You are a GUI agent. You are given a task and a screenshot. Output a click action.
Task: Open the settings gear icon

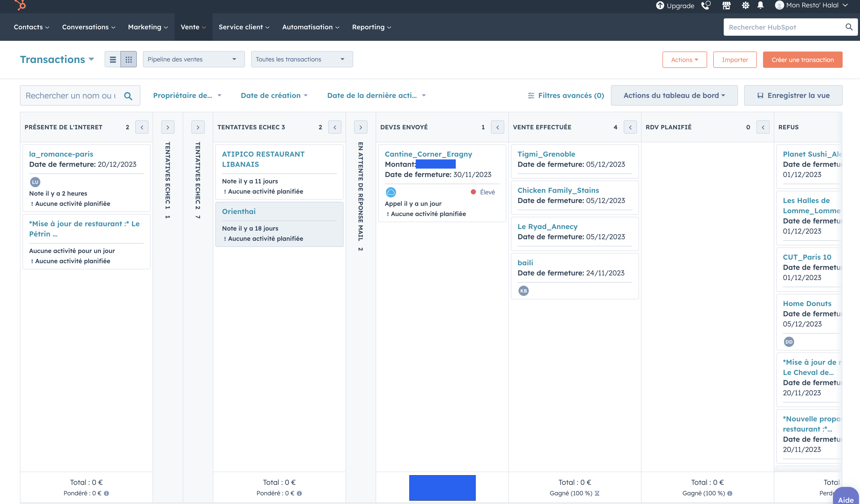click(745, 5)
